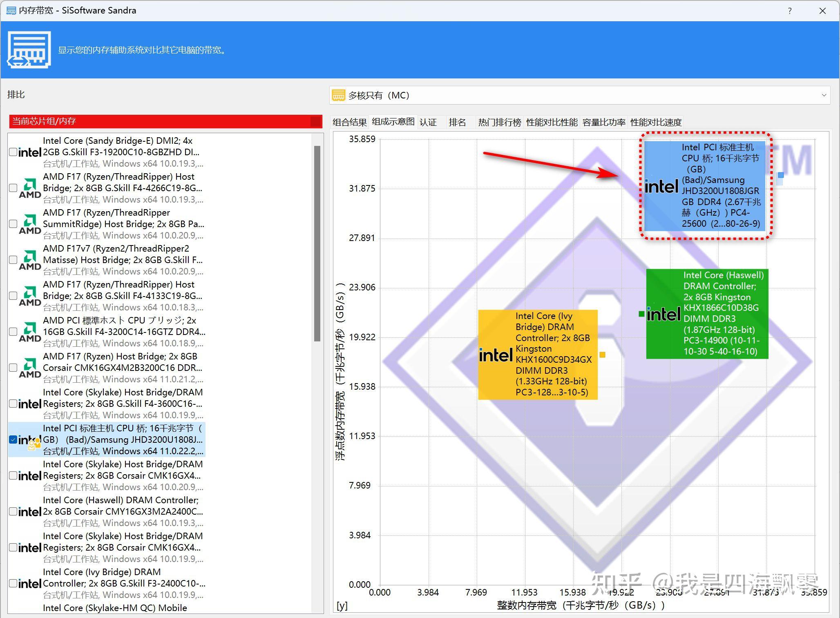The width and height of the screenshot is (840, 618).
Task: Check AMD F17v7 Ryzen2 Matisse entry
Action: pos(13,260)
